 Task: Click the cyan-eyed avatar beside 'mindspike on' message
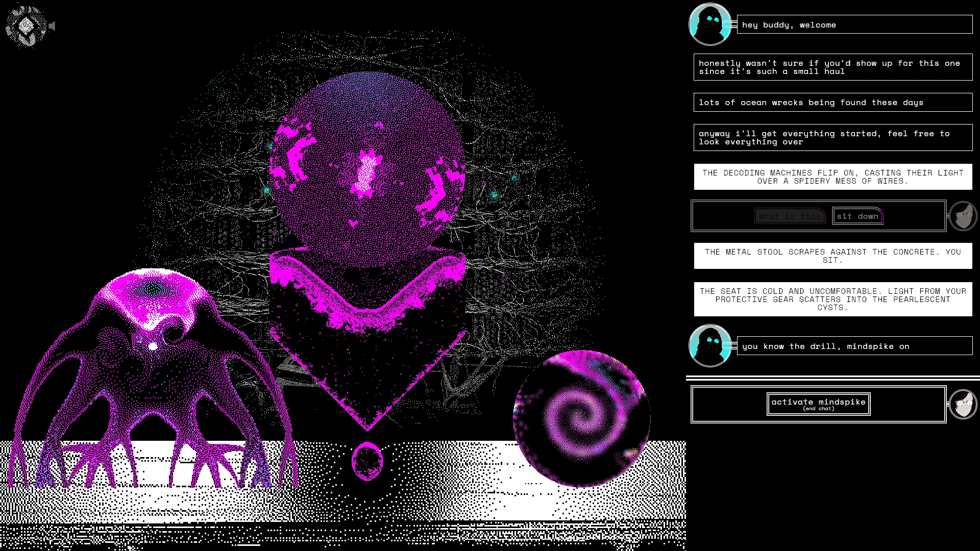pyautogui.click(x=709, y=346)
